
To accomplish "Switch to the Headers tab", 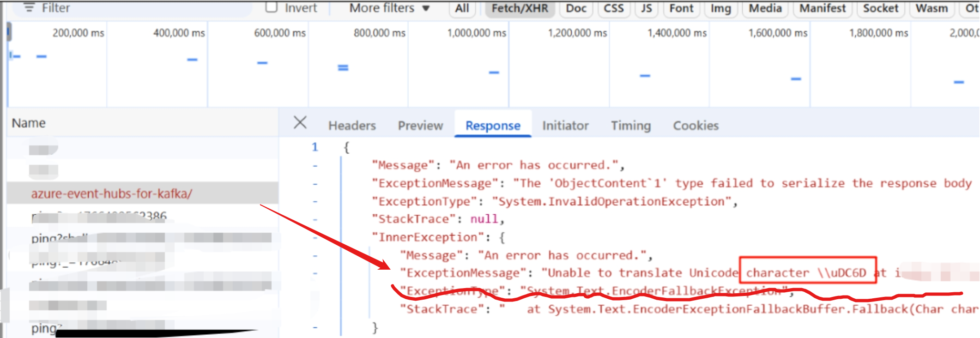I will 352,126.
